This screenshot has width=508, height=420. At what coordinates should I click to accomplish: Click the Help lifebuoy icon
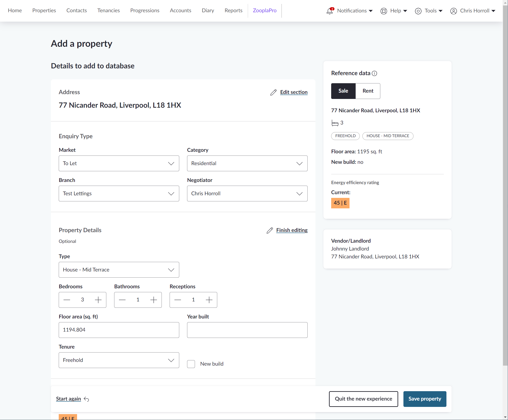click(x=384, y=11)
